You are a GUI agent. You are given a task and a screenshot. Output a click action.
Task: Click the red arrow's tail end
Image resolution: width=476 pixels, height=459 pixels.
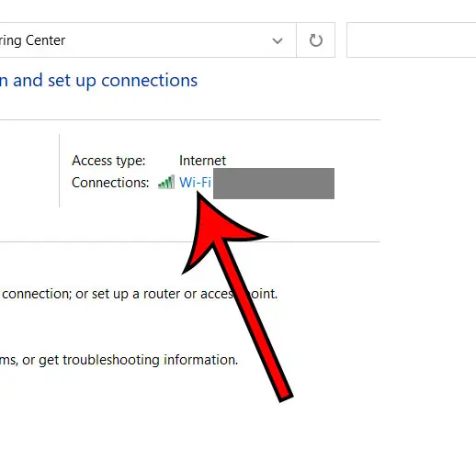tap(286, 396)
